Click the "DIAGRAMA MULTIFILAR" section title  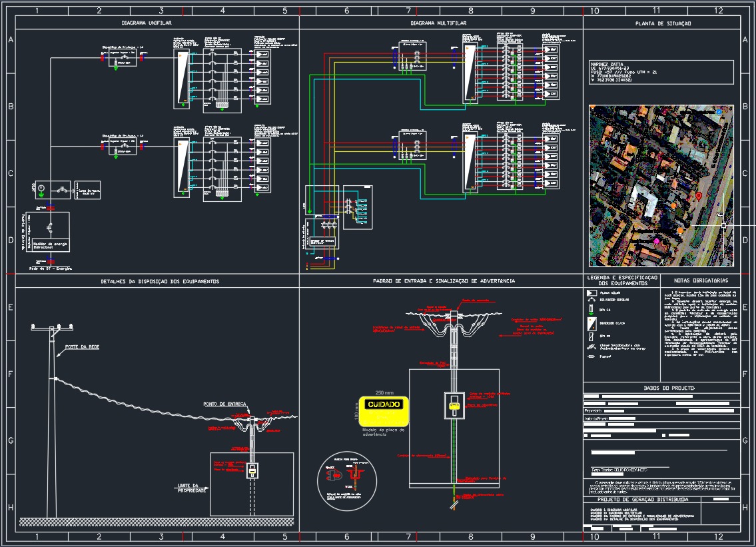pos(438,23)
